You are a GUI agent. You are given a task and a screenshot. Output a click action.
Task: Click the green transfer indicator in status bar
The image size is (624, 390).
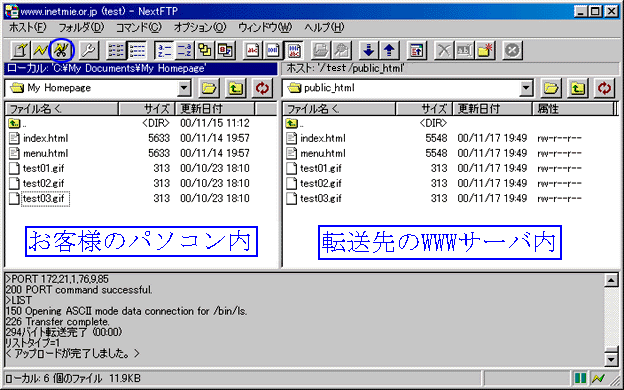pos(581,378)
